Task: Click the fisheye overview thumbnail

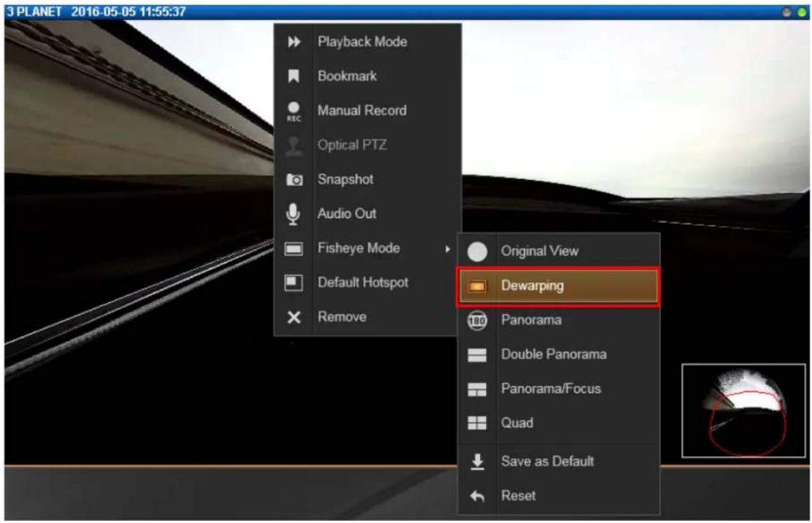Action: pos(744,411)
